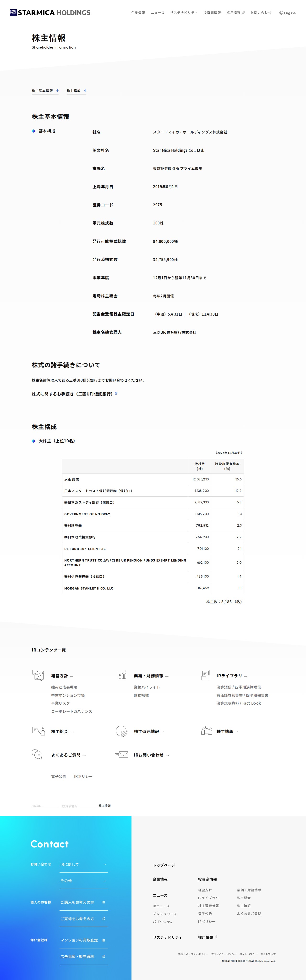Click the 業績・財務情報 chart icon
Image resolution: width=306 pixels, height=980 pixels.
122,675
